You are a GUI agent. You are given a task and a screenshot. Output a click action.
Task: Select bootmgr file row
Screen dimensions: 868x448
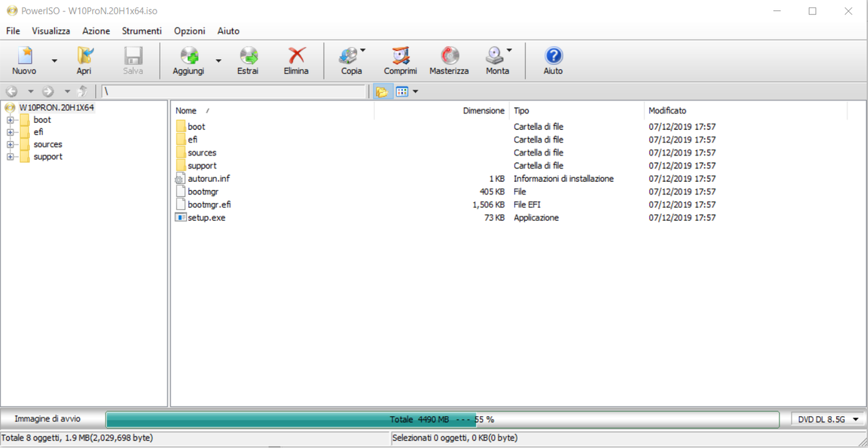203,191
